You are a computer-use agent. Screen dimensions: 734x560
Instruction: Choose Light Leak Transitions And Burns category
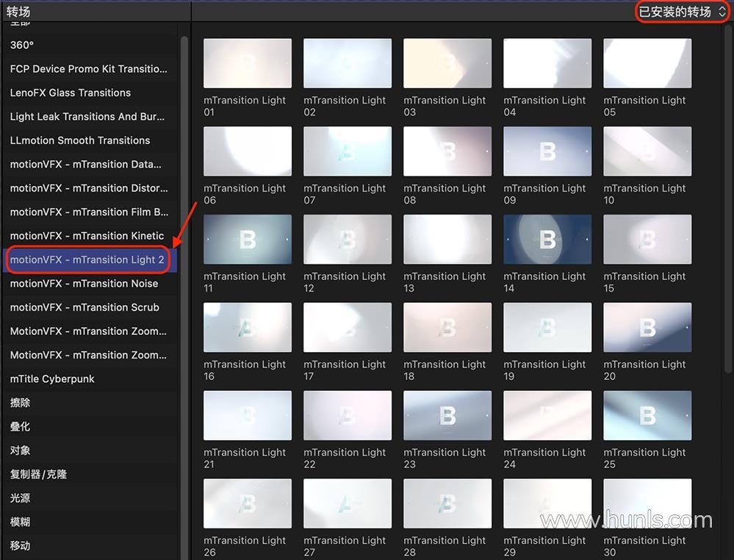point(90,117)
